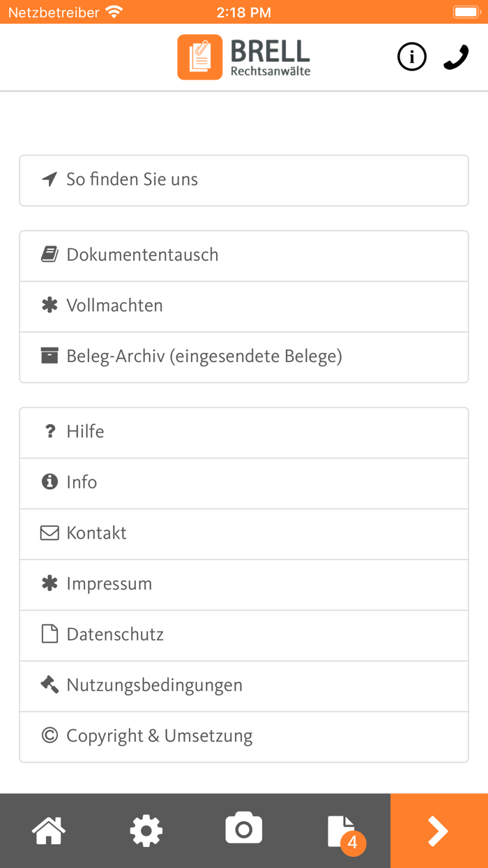
Task: Tap the Info list entry
Action: 82,483
